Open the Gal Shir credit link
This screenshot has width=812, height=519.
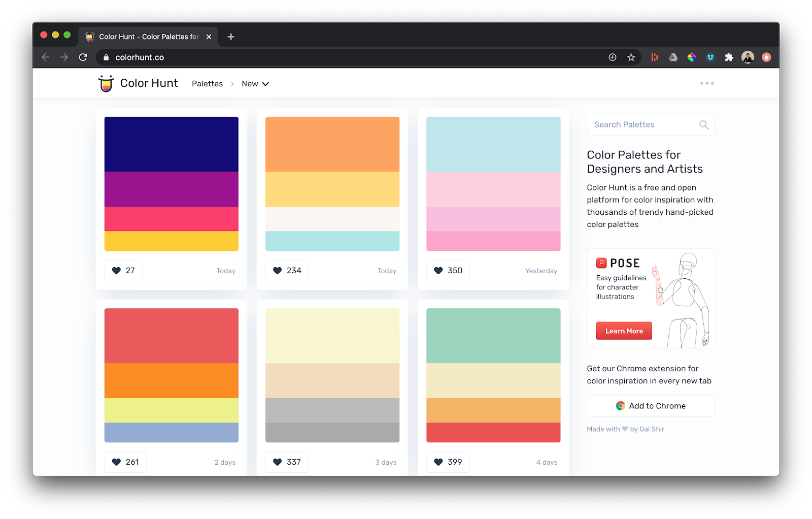pyautogui.click(x=652, y=429)
